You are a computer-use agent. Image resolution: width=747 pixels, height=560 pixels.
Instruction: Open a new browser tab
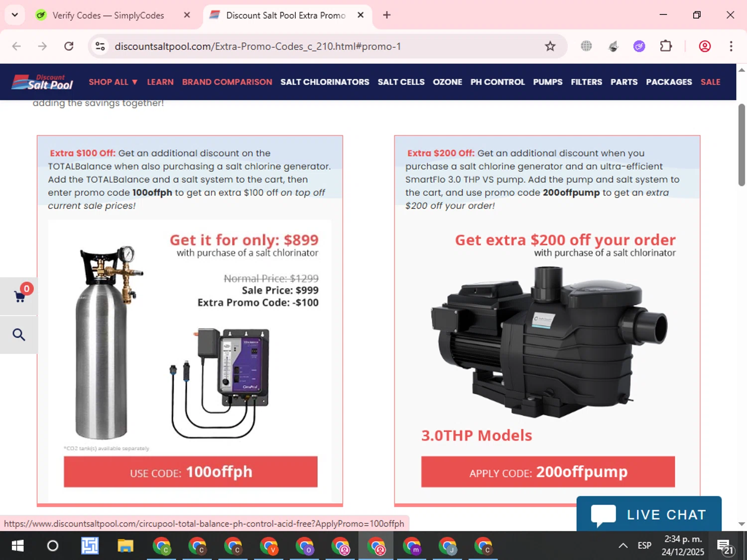[387, 15]
